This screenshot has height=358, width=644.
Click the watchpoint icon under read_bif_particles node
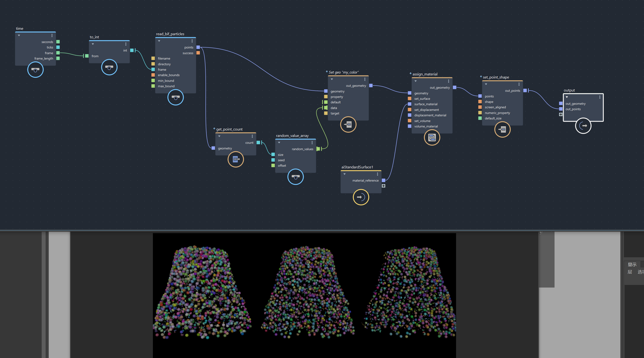click(x=176, y=97)
